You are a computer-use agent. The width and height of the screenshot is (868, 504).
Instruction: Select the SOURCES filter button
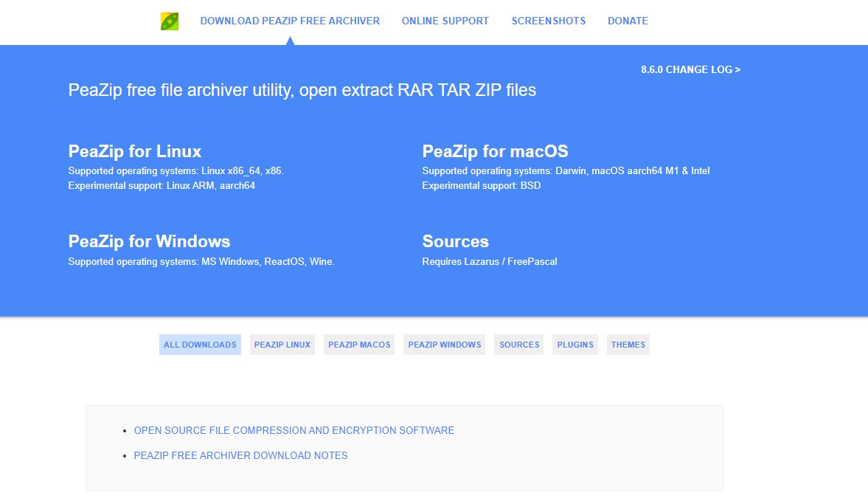point(518,344)
